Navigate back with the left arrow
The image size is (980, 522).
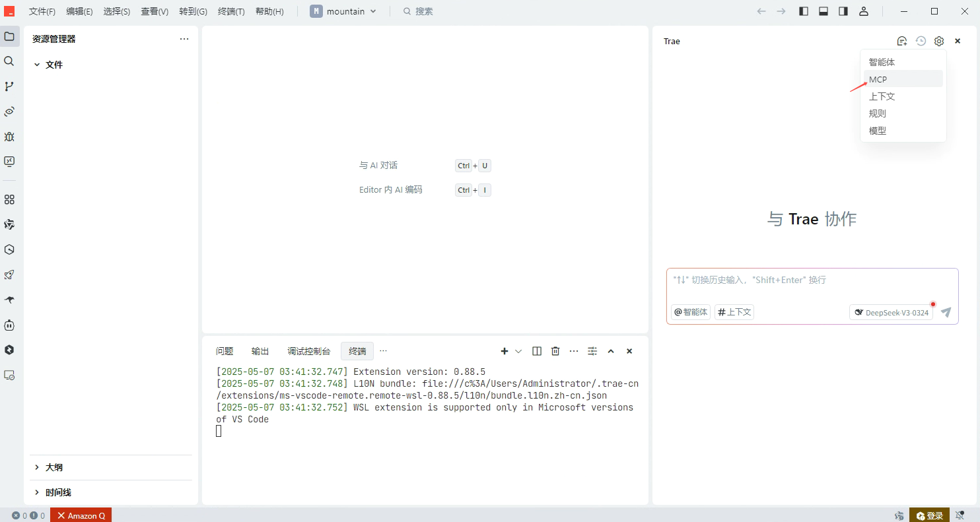coord(761,11)
